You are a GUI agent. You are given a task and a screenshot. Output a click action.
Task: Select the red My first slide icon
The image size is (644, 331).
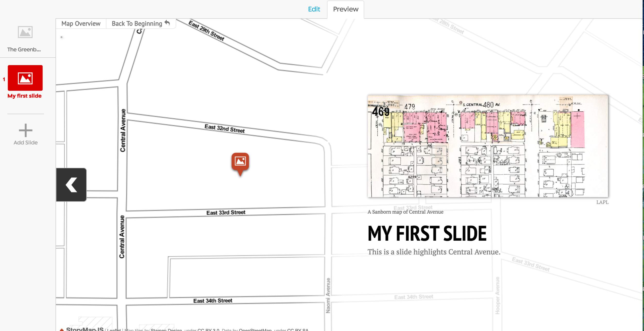tap(25, 78)
